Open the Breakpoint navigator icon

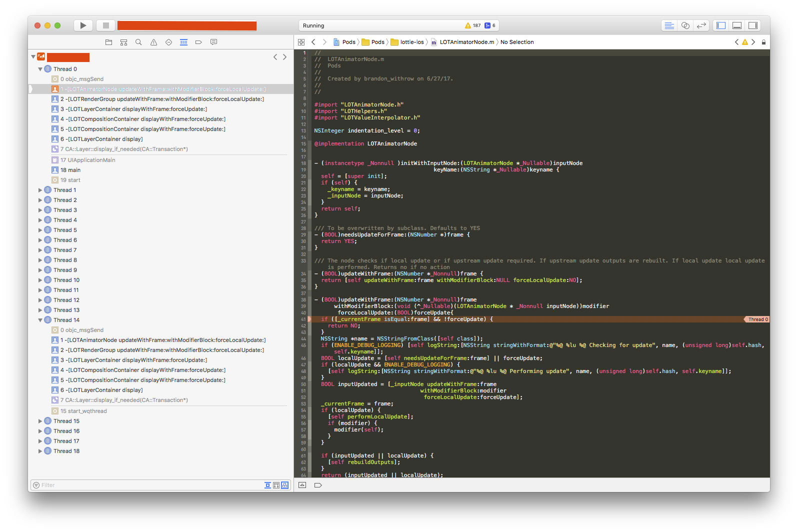pyautogui.click(x=198, y=42)
